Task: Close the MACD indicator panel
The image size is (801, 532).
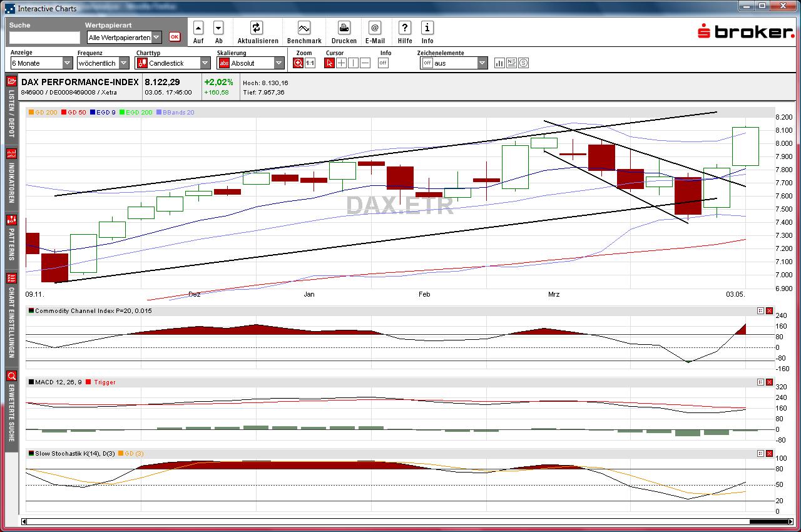Action: coord(770,382)
